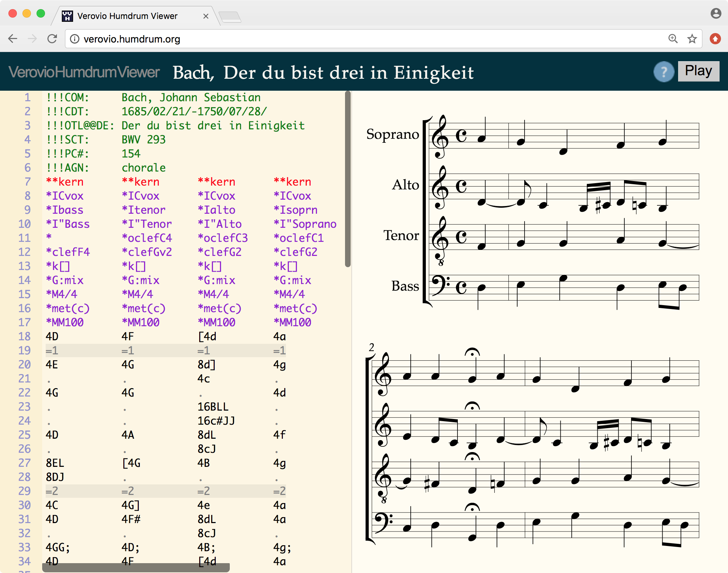Screen dimensions: 728x573
Task: Bookmark this page with the star icon
Action: [692, 39]
